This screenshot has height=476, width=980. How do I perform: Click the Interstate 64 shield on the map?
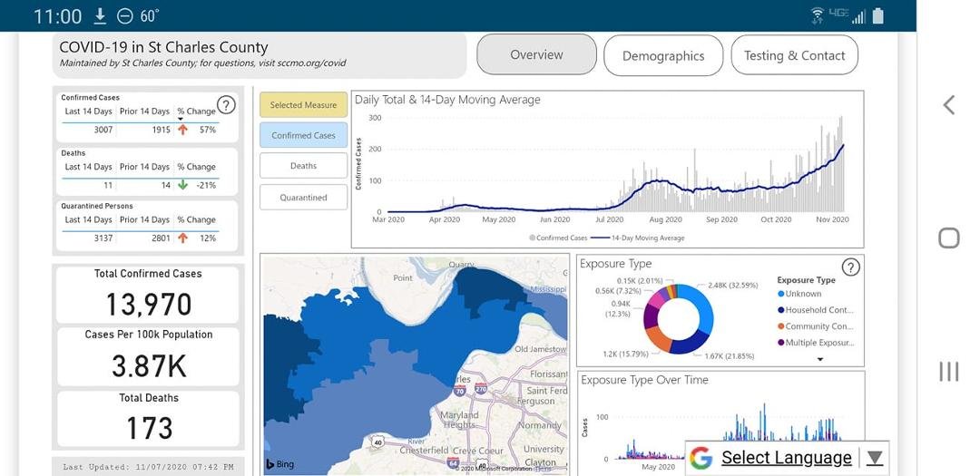[453, 463]
